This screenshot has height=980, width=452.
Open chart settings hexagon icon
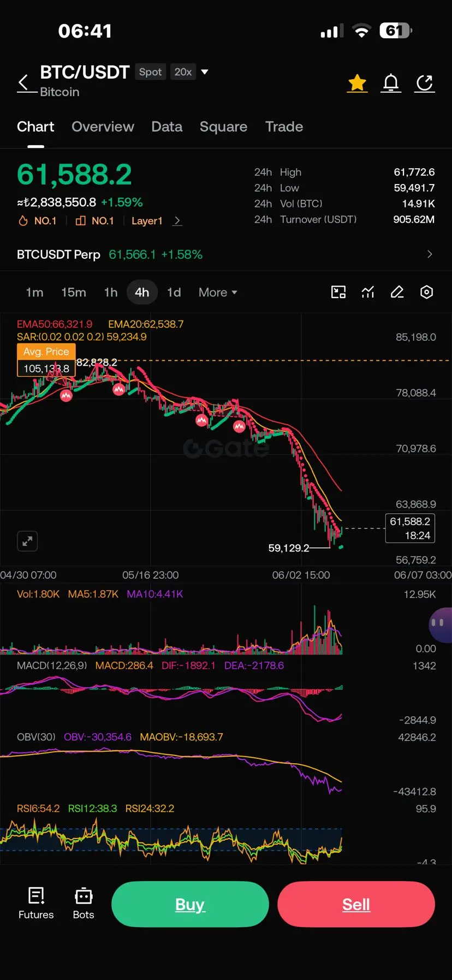pos(427,292)
